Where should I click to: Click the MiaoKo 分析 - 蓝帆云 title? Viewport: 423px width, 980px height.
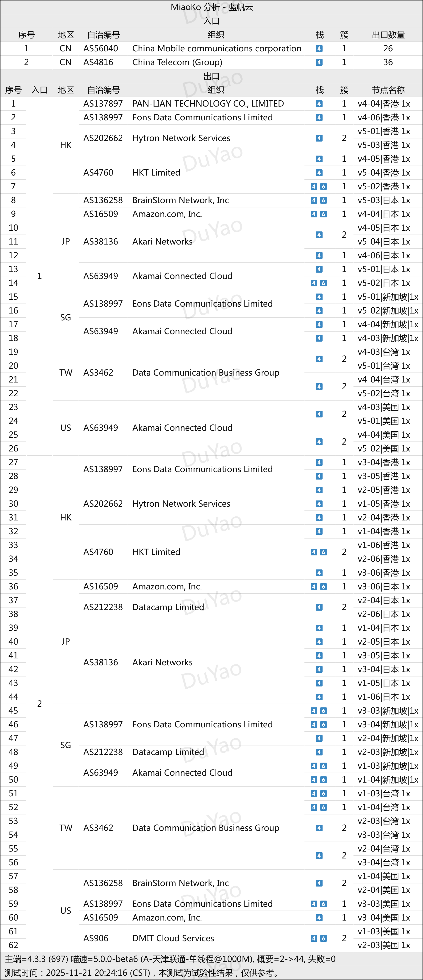click(x=212, y=7)
